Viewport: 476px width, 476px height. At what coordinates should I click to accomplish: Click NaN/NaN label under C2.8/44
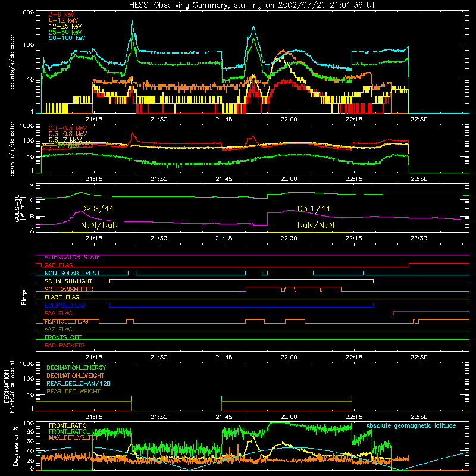coord(99,225)
